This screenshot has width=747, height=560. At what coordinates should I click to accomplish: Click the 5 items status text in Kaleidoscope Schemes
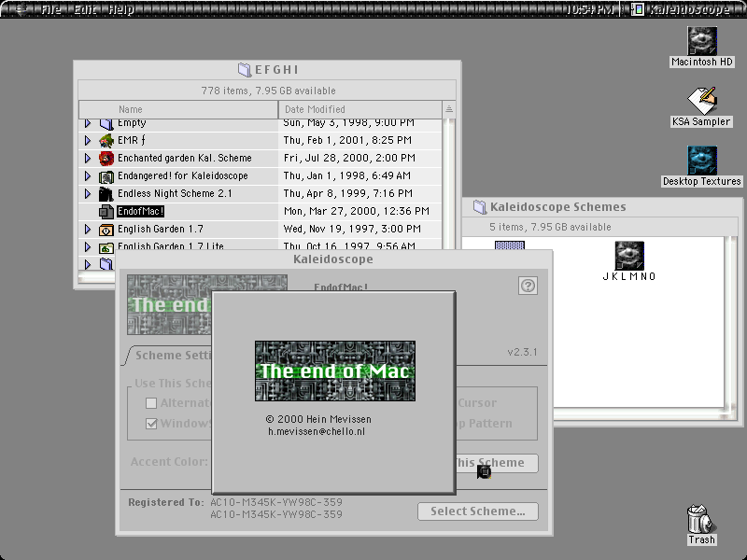click(550, 227)
